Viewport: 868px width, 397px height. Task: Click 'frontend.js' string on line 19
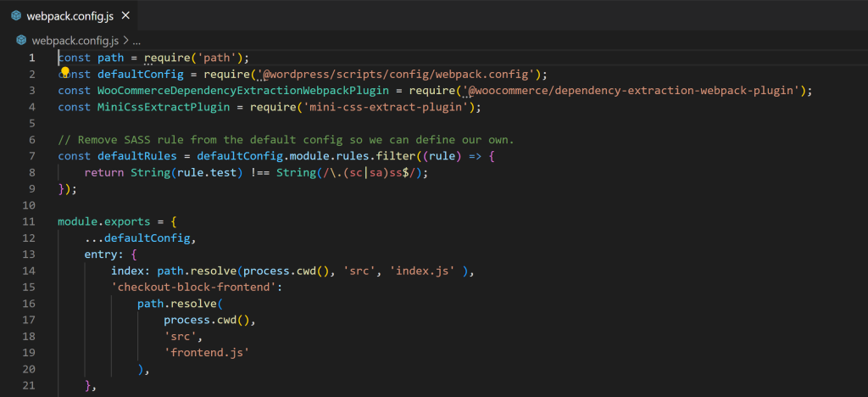[207, 353]
